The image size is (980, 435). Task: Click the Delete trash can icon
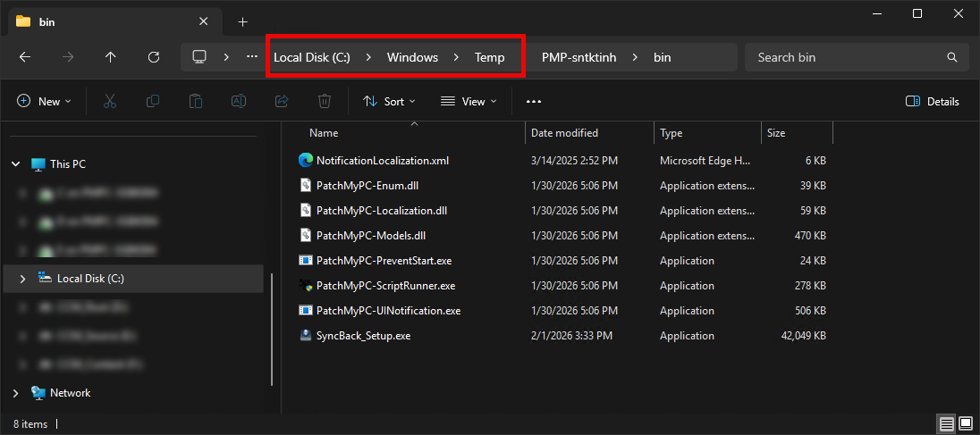325,101
